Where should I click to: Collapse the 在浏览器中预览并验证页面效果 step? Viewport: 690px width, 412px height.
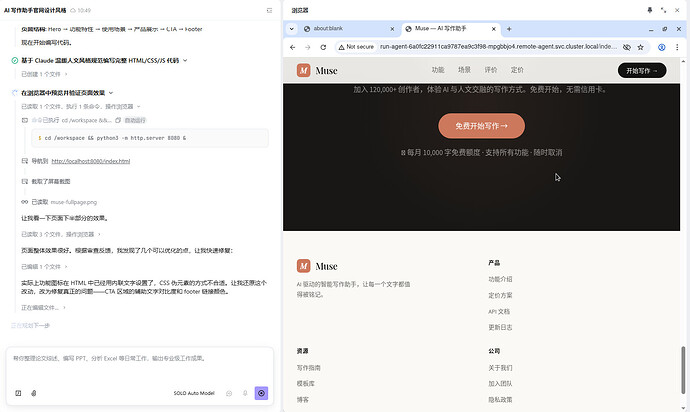point(111,93)
